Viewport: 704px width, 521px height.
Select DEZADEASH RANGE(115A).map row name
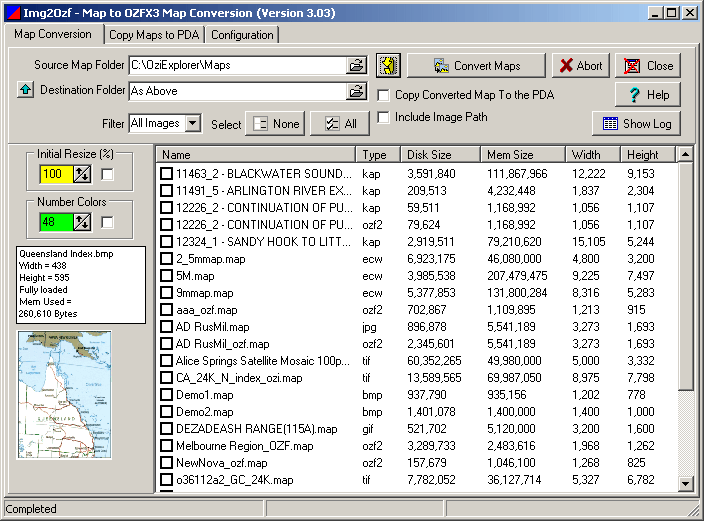coord(256,429)
